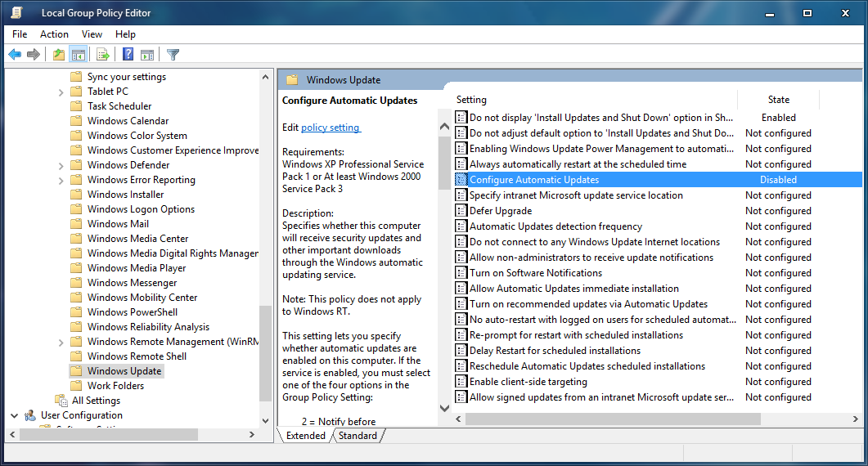Click tree pane vertical scrollbar up arrow
Screen dimensions: 868x466
click(265, 77)
